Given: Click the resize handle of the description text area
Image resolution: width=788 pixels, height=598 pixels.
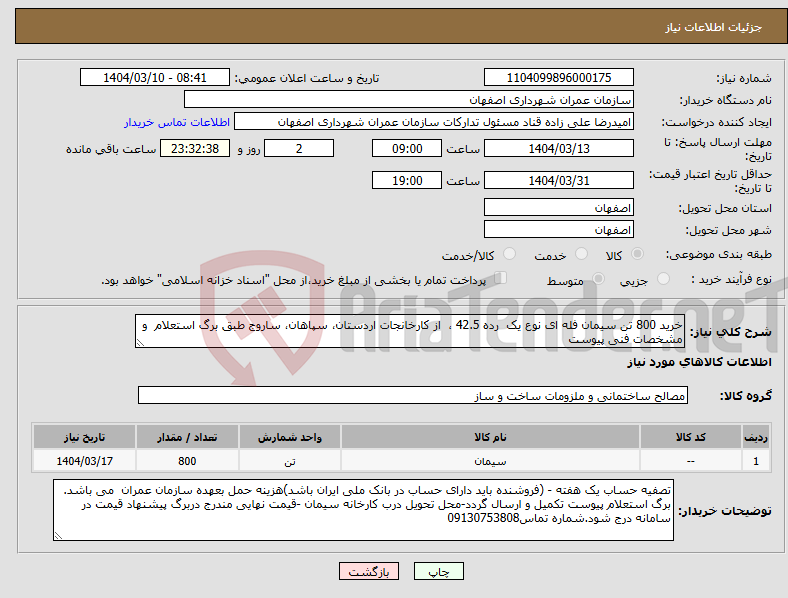Looking at the screenshot, I should (x=140, y=343).
